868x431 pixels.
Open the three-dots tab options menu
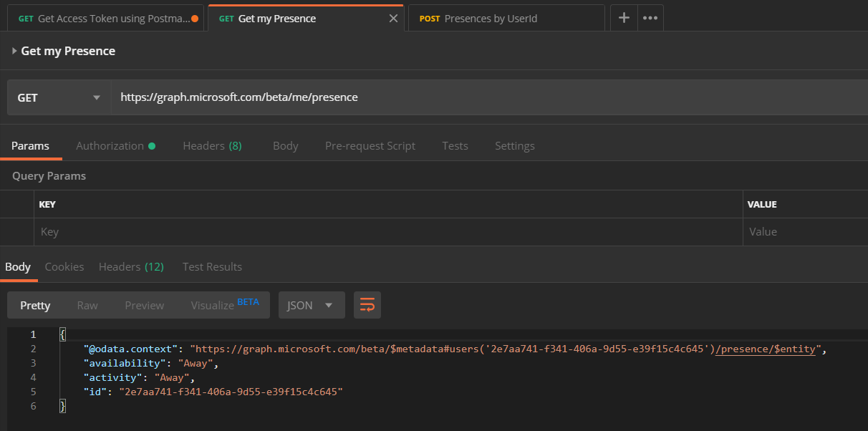tap(650, 18)
